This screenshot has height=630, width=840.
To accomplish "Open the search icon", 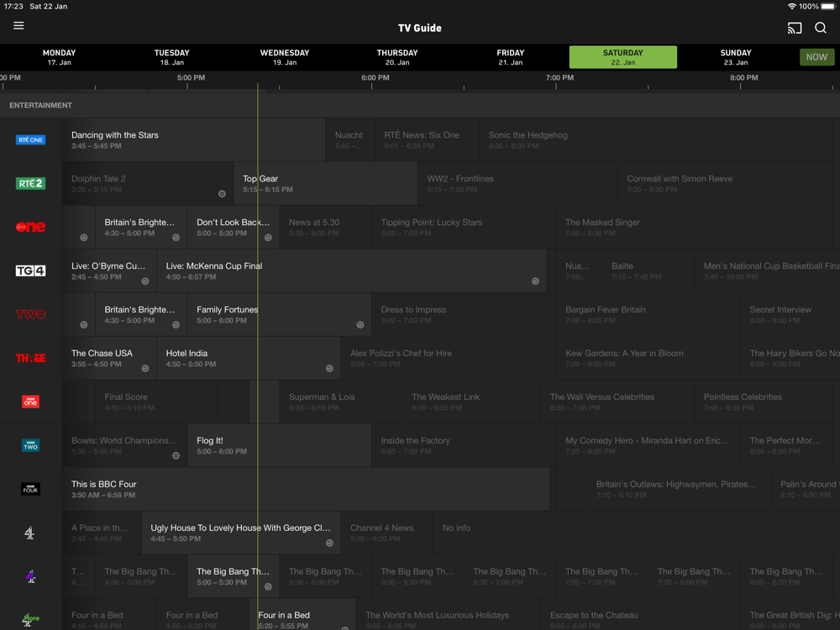I will tap(820, 28).
